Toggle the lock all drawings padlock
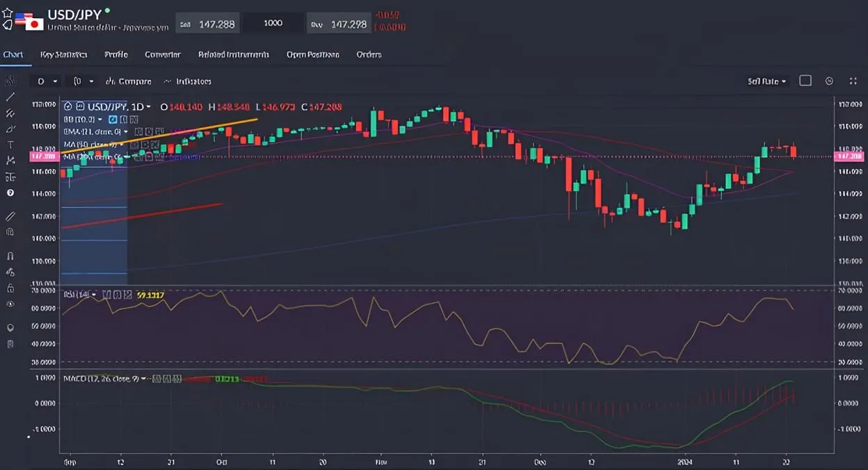This screenshot has width=868, height=470. click(x=10, y=288)
